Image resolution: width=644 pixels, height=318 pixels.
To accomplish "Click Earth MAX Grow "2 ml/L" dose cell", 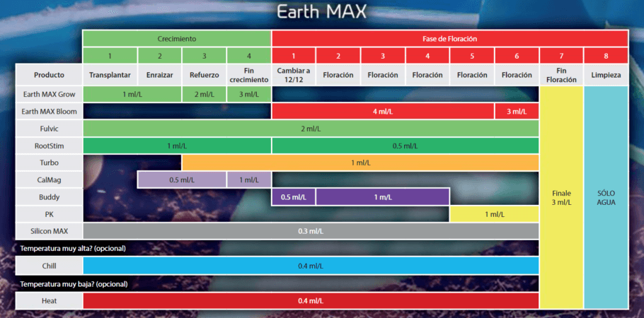I will [x=204, y=95].
